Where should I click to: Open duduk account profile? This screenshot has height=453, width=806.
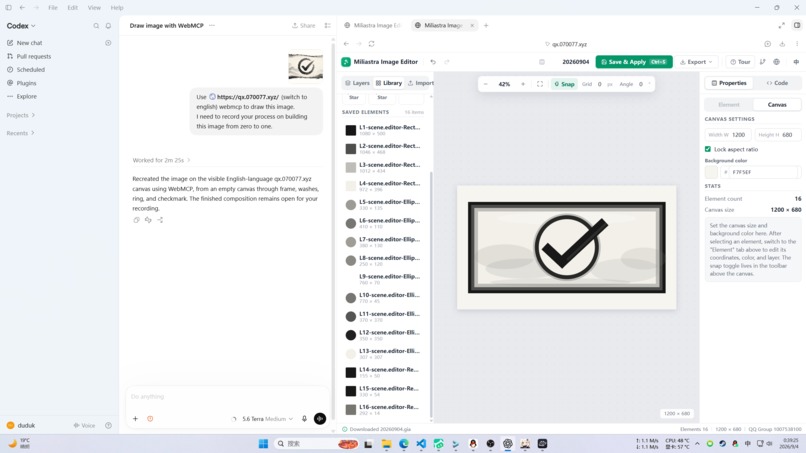[22, 425]
